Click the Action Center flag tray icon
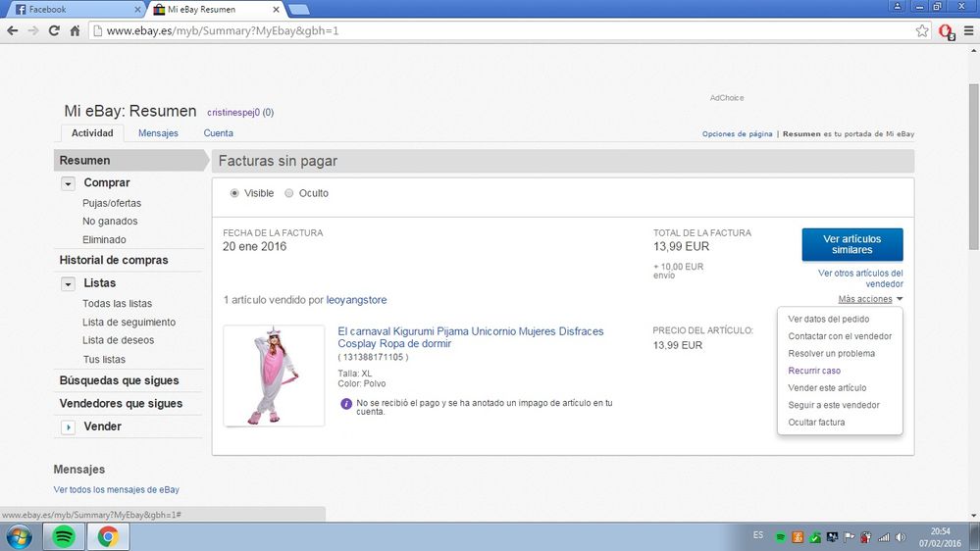 849,537
